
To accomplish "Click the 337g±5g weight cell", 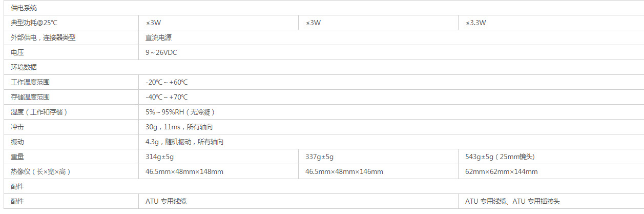I will (379, 157).
